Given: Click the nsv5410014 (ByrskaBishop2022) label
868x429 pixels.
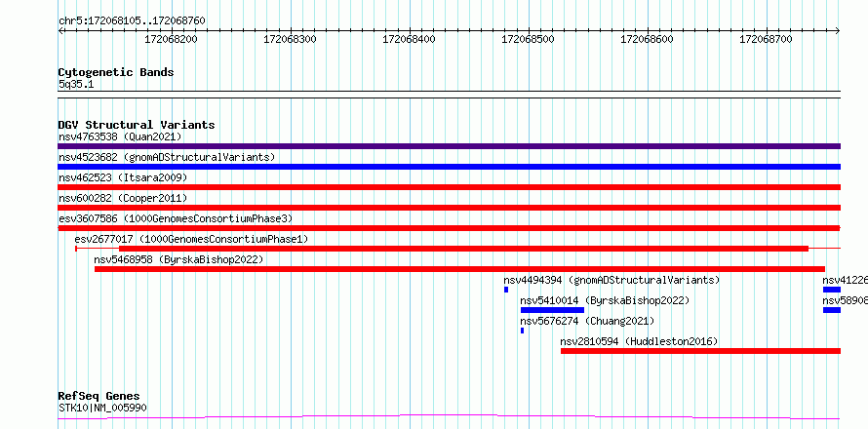Looking at the screenshot, I should (605, 300).
